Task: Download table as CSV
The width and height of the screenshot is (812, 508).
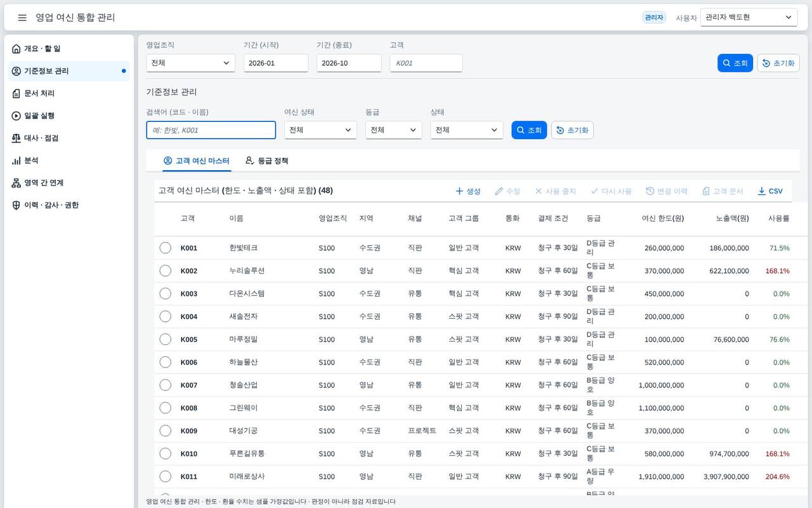Action: coord(770,191)
